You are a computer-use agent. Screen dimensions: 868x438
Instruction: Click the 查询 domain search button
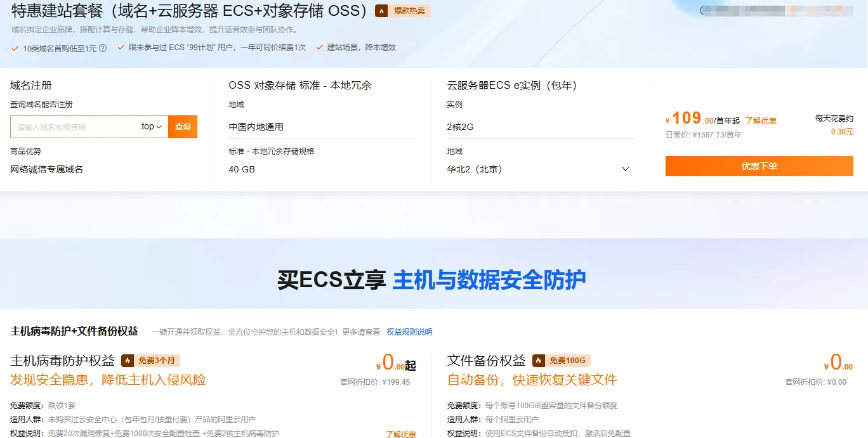[183, 127]
